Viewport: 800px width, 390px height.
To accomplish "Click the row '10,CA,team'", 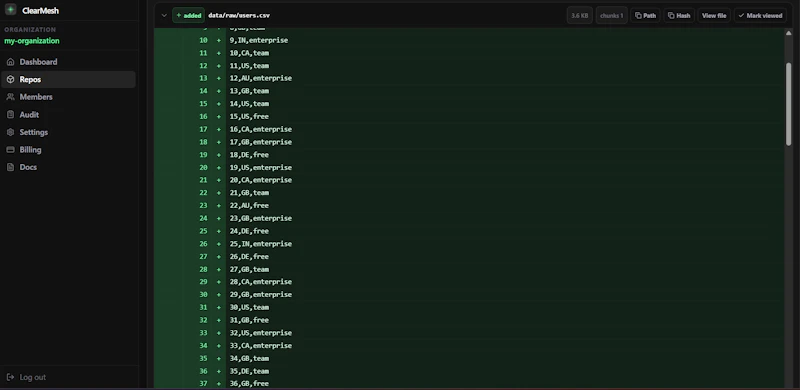I will (469, 53).
